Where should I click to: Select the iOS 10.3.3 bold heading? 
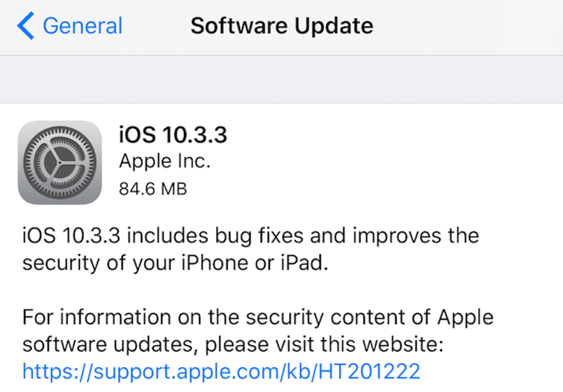tap(172, 135)
